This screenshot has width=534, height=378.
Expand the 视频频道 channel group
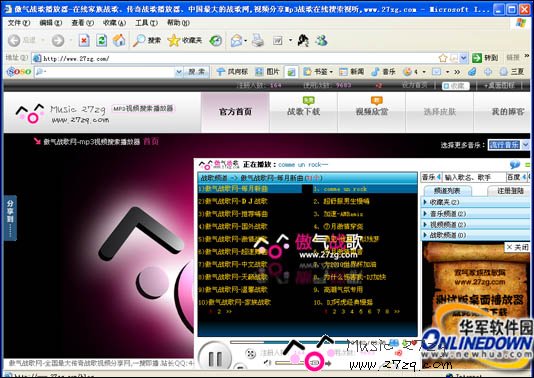pos(475,224)
